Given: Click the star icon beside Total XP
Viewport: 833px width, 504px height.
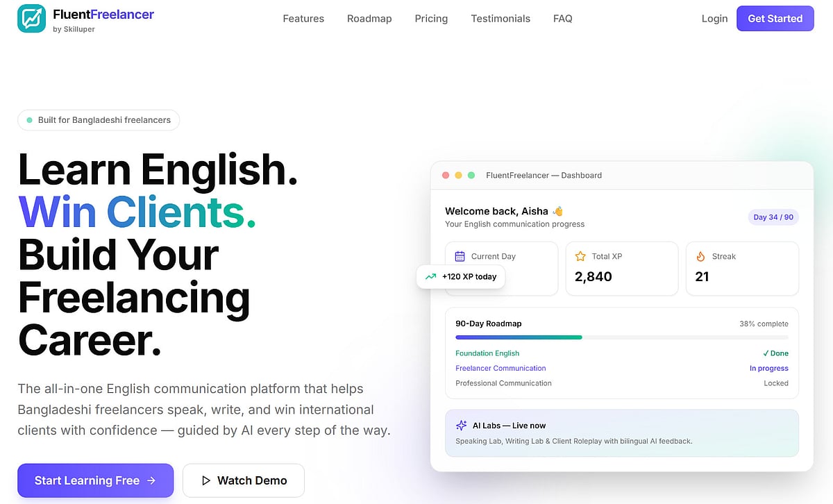Looking at the screenshot, I should [580, 256].
